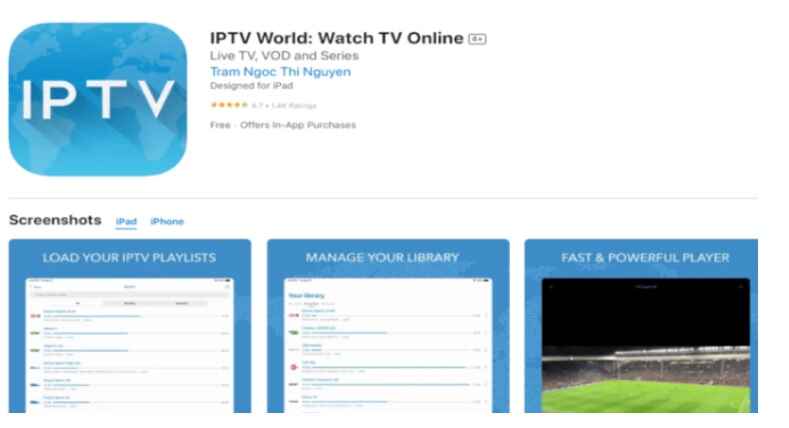The width and height of the screenshot is (789, 428).
Task: Open the 'Manage Your Library' screenshot
Action: click(x=388, y=326)
